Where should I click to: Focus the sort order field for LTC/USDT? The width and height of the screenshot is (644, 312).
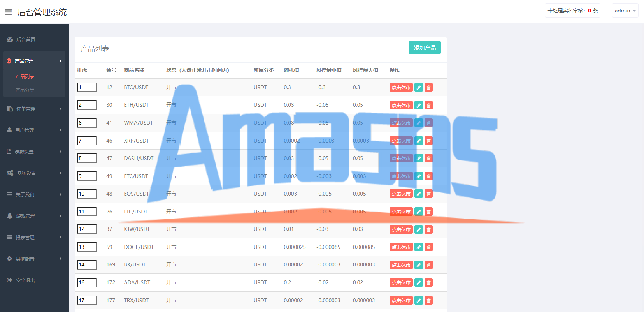pos(87,212)
